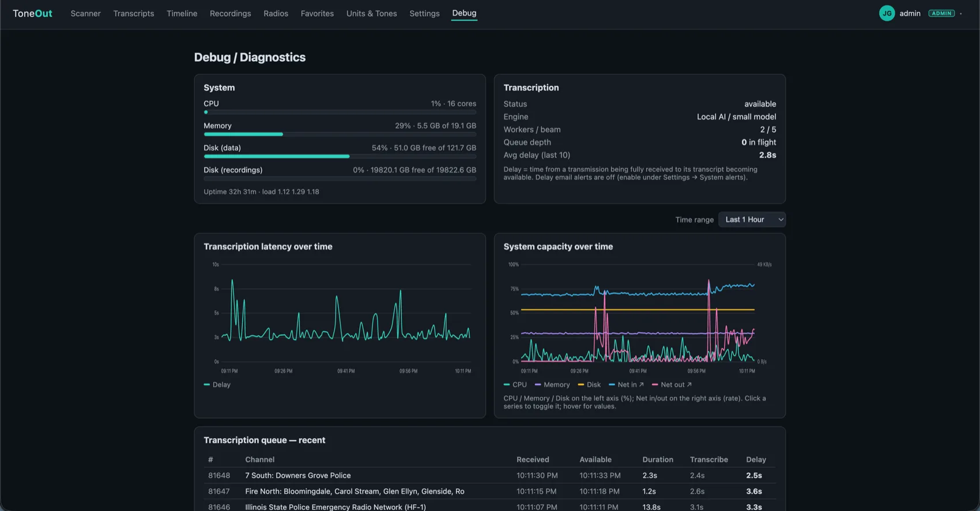Click the Disk (recordings) usage bar

coord(340,179)
